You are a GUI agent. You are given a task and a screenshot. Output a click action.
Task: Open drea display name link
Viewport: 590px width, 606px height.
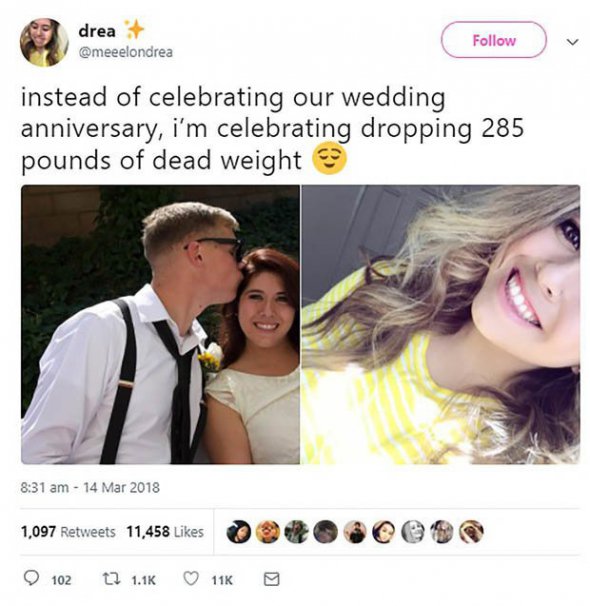(97, 31)
